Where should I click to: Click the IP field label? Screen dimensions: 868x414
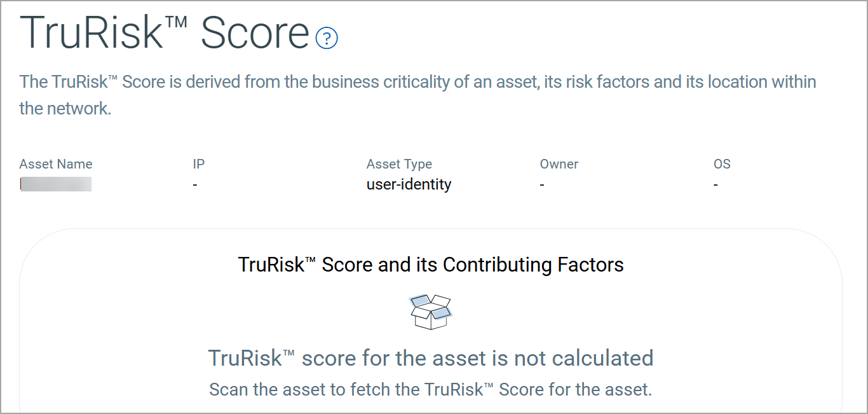[x=199, y=164]
